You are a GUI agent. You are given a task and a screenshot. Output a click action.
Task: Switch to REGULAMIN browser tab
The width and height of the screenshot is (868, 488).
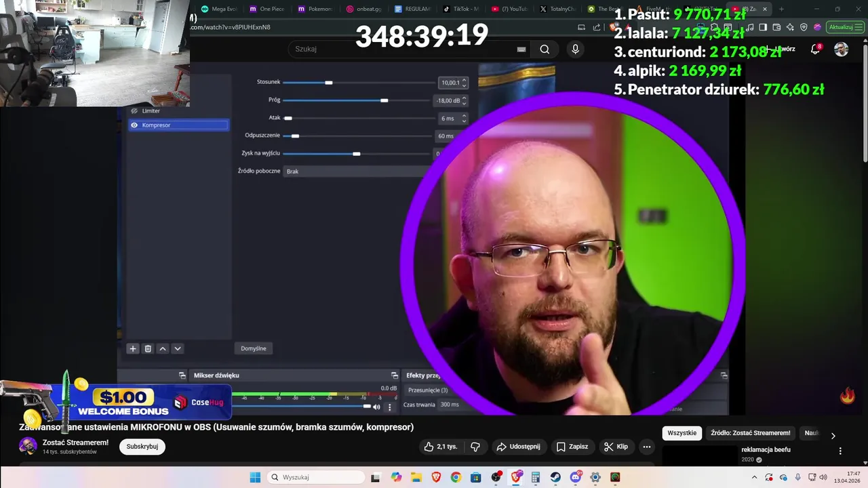pos(412,9)
